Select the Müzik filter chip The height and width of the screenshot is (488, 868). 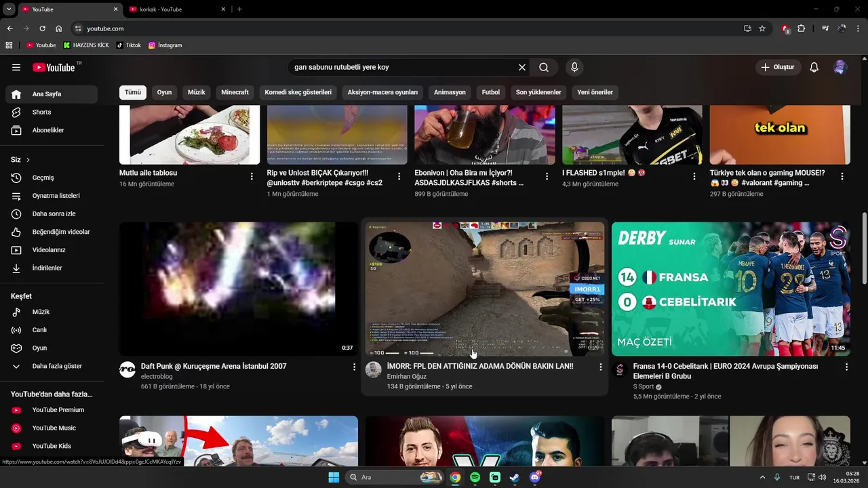[x=197, y=92]
